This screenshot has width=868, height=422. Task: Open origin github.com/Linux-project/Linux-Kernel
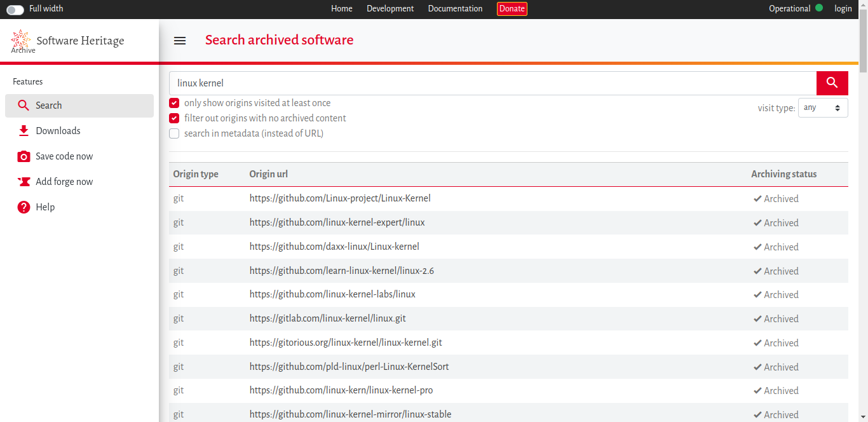click(340, 198)
